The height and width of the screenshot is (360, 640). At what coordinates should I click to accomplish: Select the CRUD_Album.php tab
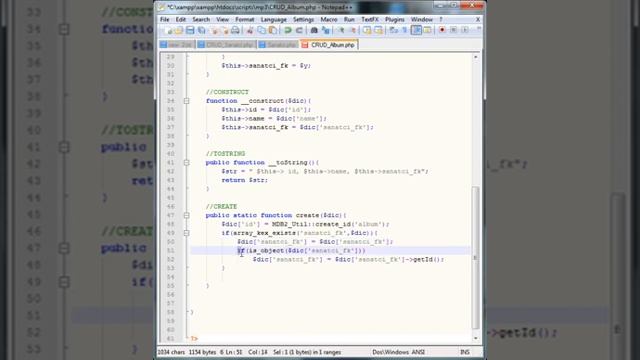[x=329, y=45]
